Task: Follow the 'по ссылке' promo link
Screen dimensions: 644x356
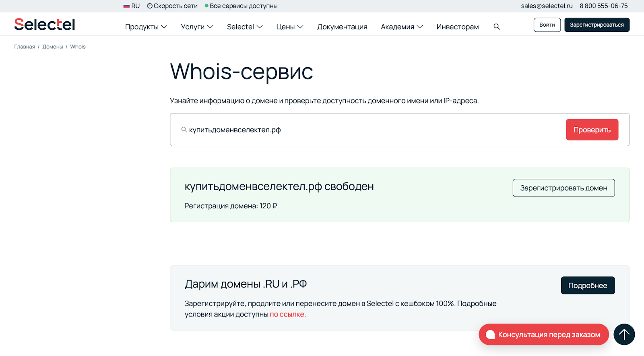Action: click(287, 314)
